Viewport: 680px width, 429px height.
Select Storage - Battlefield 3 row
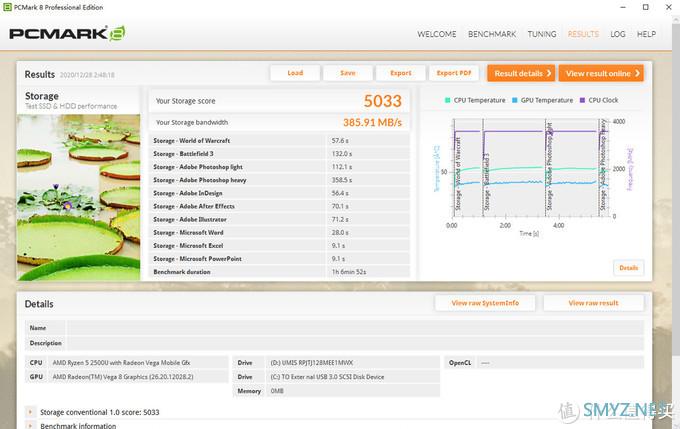coord(280,154)
